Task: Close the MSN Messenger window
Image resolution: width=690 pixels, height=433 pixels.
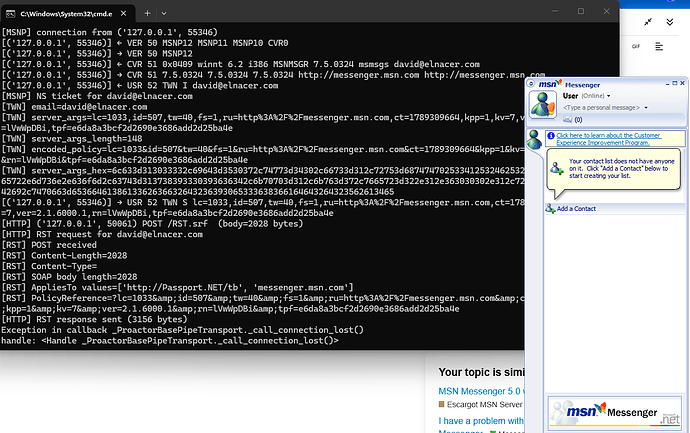Action: pos(683,83)
